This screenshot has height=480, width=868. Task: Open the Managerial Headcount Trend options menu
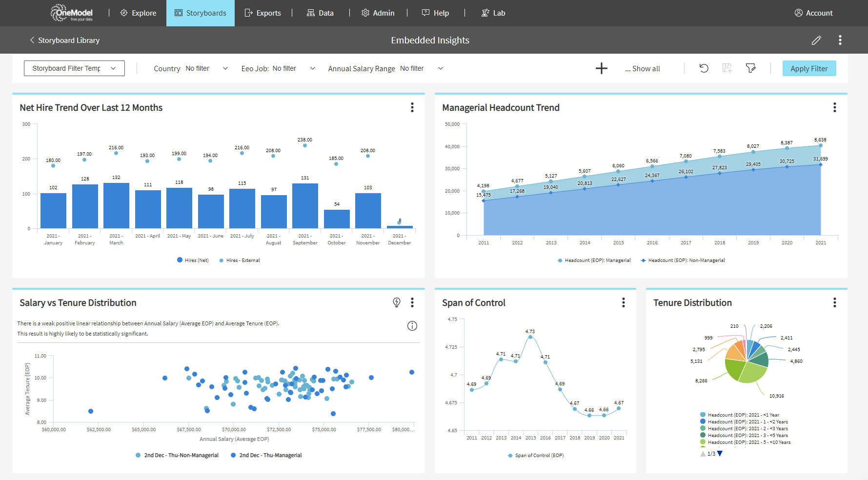click(x=834, y=107)
